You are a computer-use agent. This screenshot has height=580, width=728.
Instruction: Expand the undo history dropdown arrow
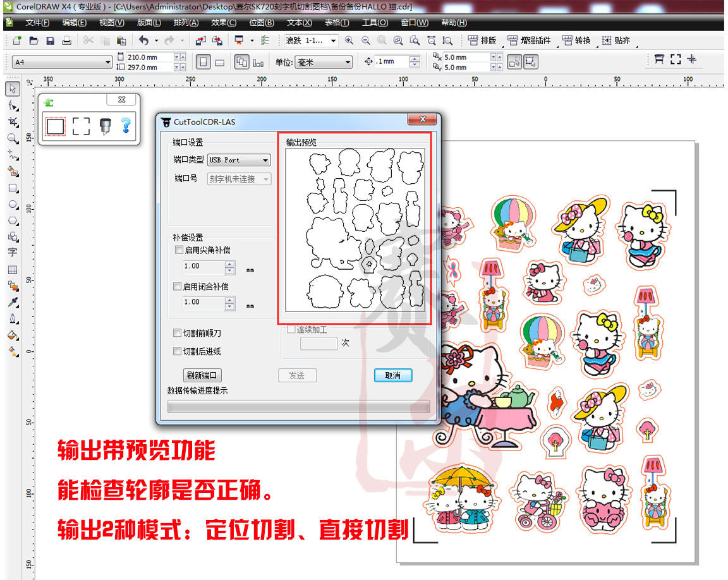156,41
